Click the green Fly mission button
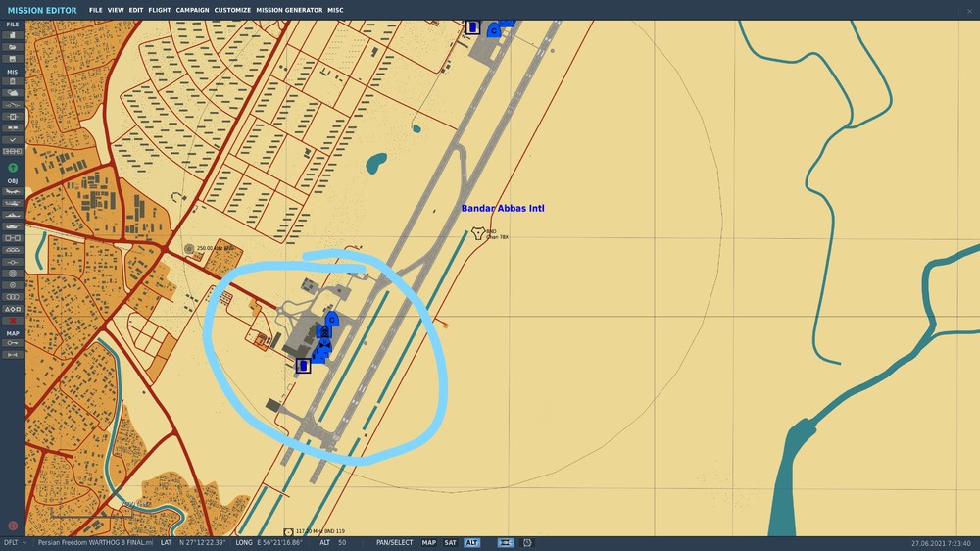Viewport: 980px width, 551px height. [13, 168]
